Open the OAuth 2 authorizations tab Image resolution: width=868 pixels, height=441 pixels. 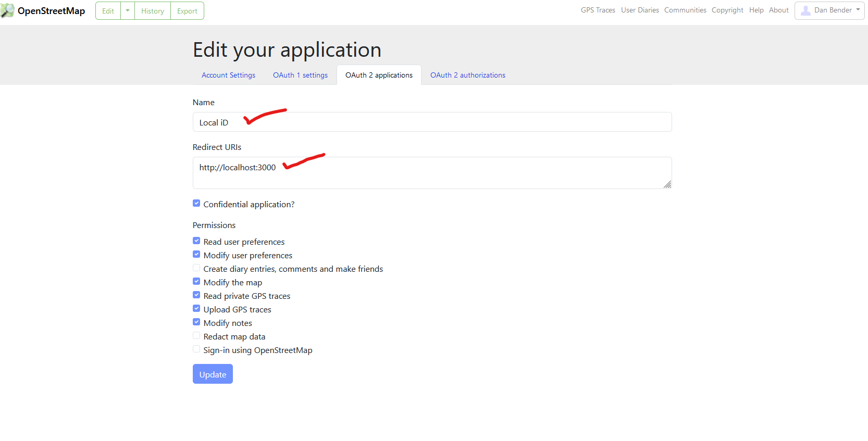click(467, 75)
